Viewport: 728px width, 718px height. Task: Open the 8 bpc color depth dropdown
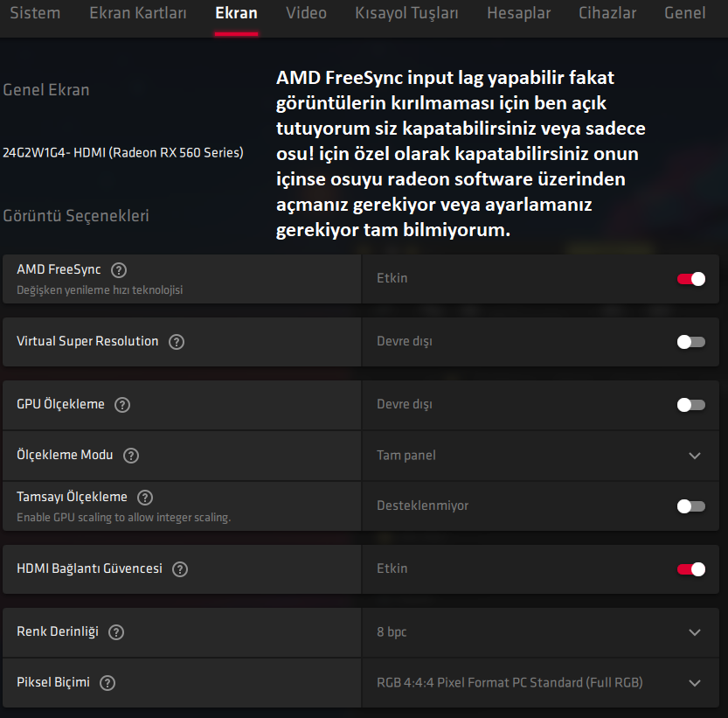(x=540, y=632)
